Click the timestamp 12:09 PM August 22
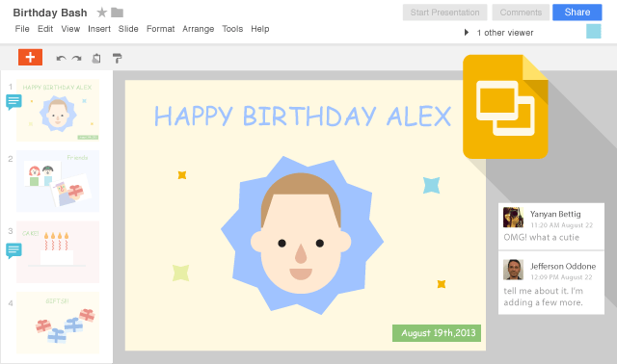The height and width of the screenshot is (364, 617). pyautogui.click(x=561, y=277)
